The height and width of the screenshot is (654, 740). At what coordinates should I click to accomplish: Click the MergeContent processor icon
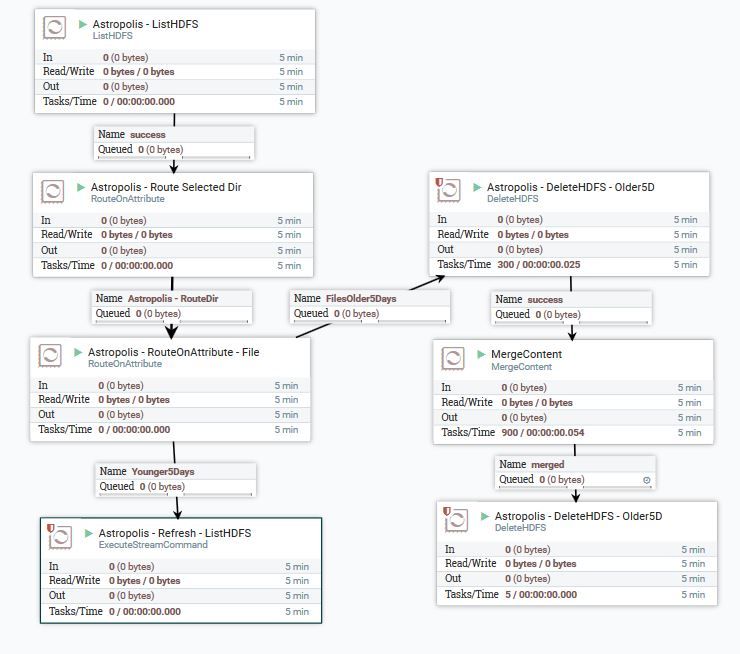(x=454, y=359)
